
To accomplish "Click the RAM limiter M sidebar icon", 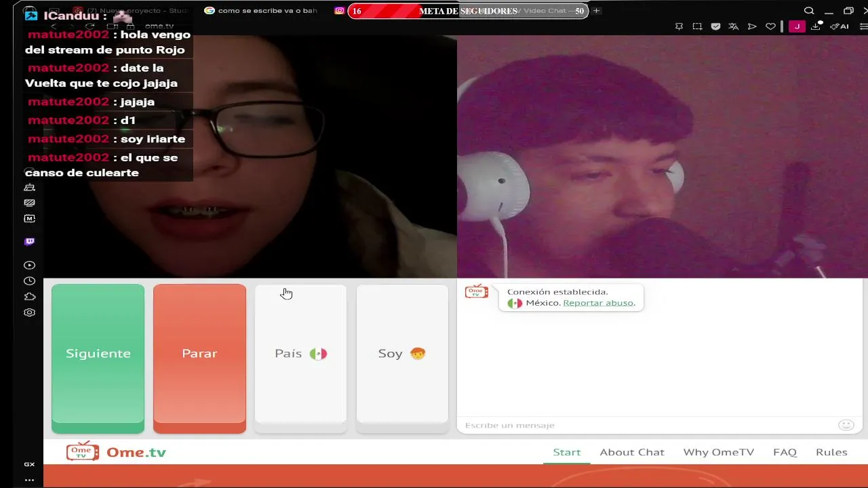I will pyautogui.click(x=29, y=219).
